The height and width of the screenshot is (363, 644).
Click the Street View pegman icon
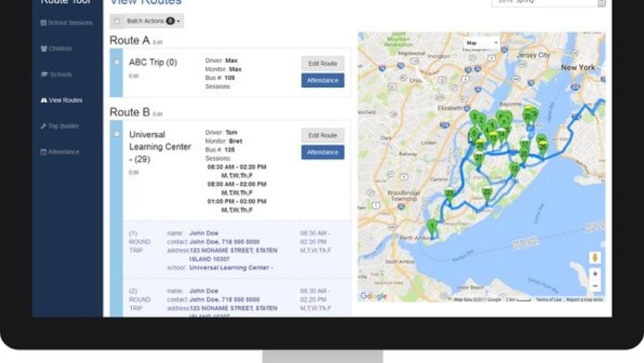595,257
